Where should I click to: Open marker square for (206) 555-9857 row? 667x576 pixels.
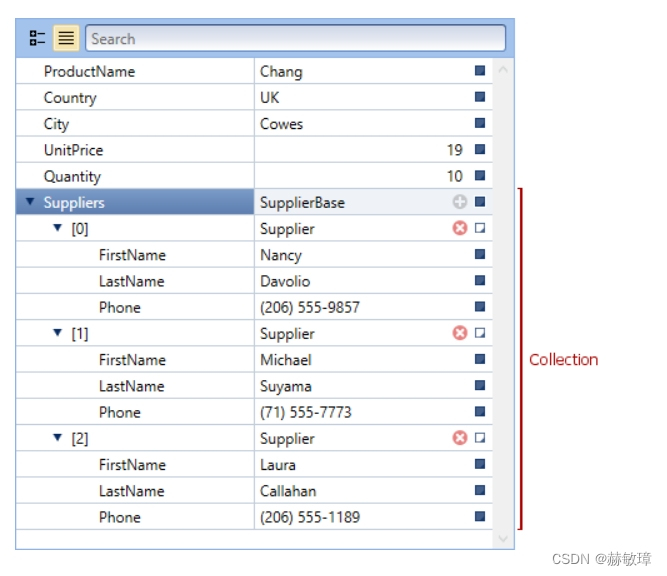(x=480, y=307)
